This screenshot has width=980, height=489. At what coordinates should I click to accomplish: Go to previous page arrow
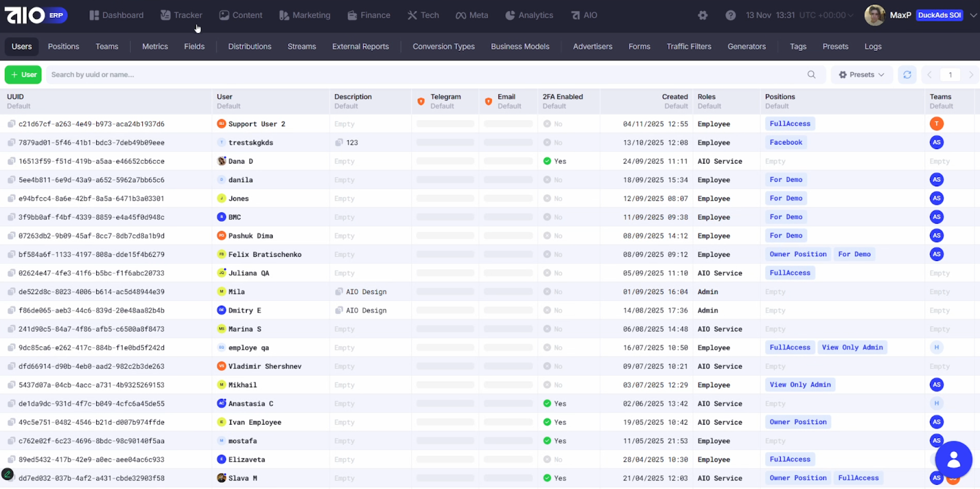929,75
